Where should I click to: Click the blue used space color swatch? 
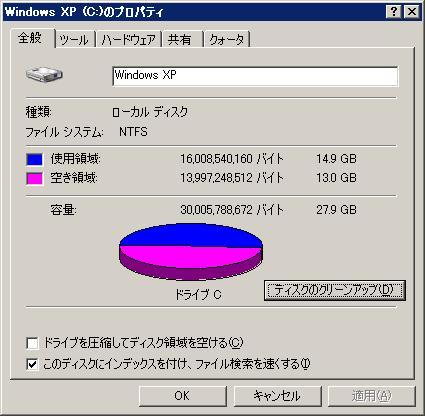pyautogui.click(x=34, y=159)
